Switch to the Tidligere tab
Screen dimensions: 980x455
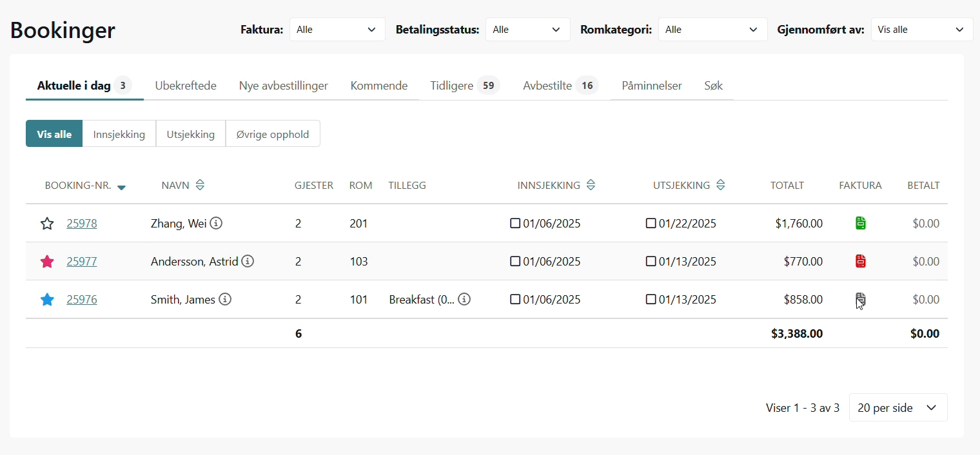point(452,86)
